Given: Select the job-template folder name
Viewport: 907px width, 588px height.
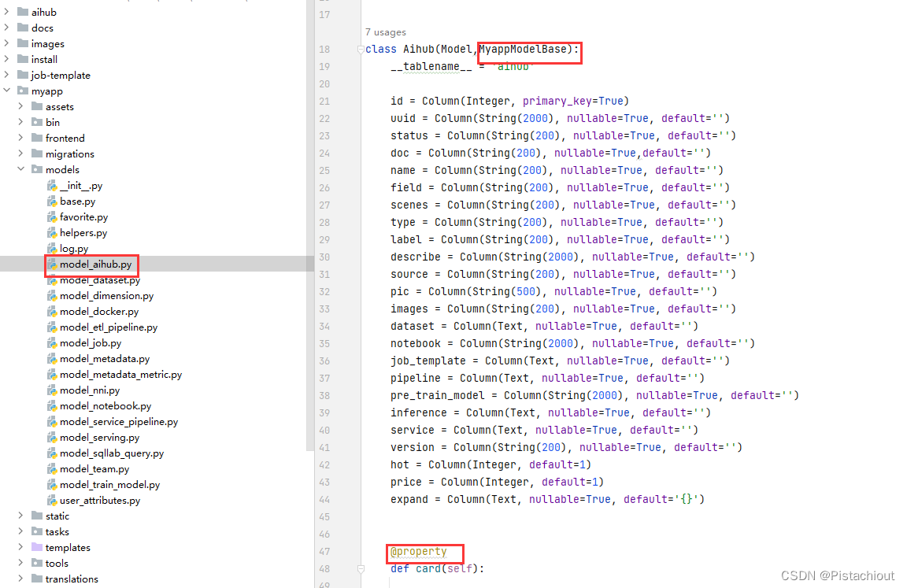Looking at the screenshot, I should point(61,75).
